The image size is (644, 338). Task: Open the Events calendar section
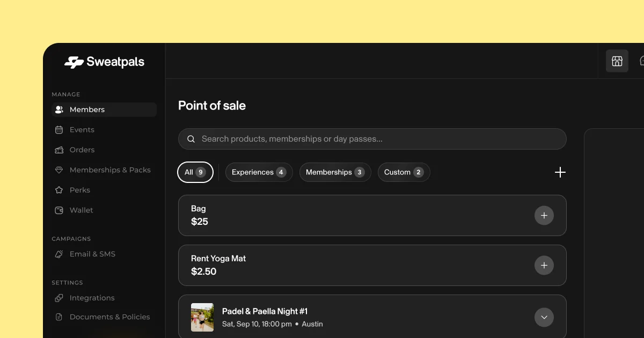pos(82,130)
